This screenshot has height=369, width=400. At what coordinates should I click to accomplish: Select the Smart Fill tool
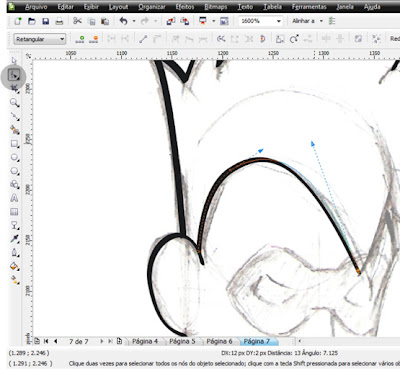tap(14, 130)
